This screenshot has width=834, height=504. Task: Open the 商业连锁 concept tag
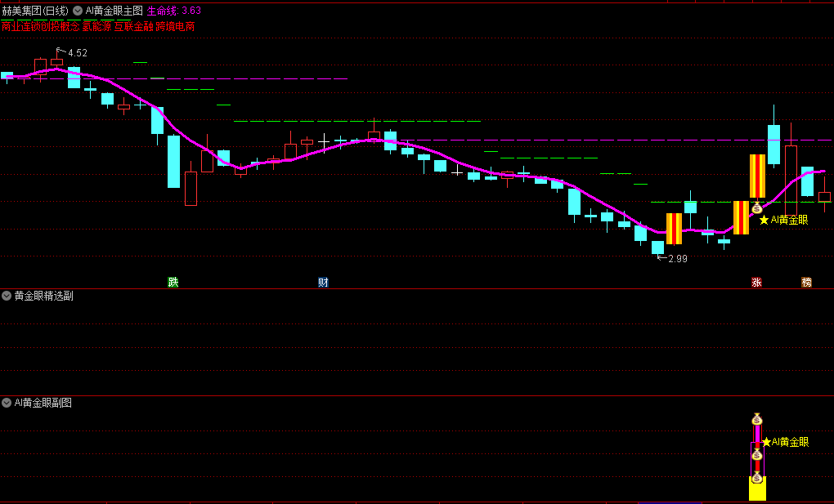pos(20,27)
